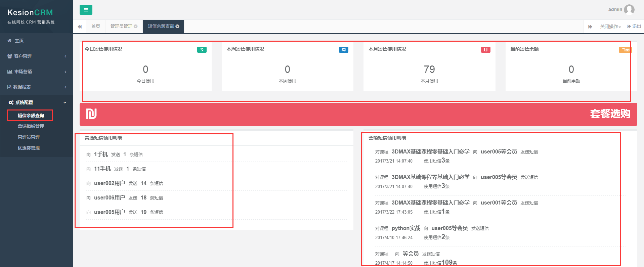Close the 管理员管理 tab
The image size is (644, 267).
tap(136, 26)
